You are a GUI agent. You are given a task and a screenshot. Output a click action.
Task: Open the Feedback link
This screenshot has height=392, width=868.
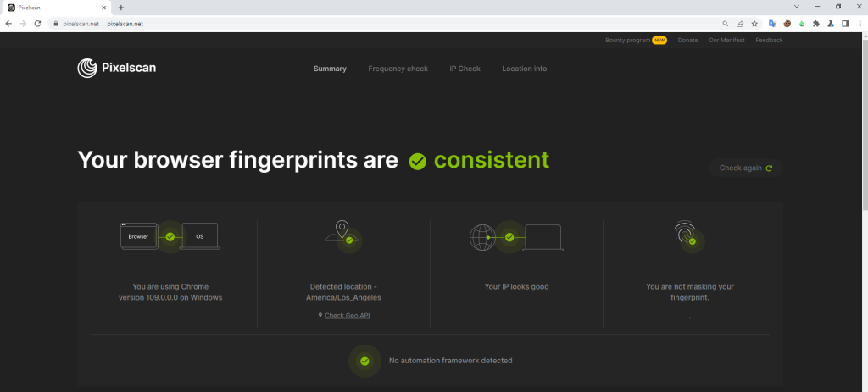(769, 40)
